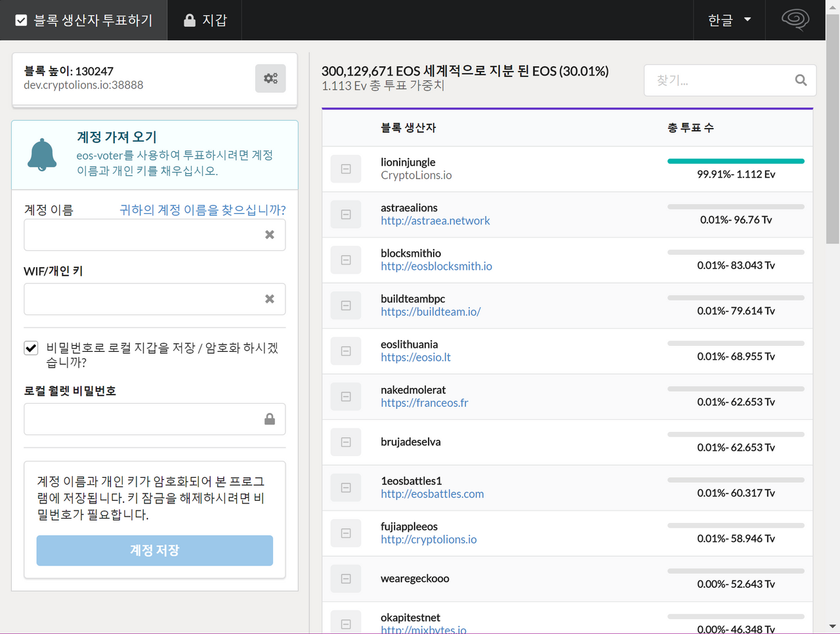This screenshot has height=634, width=840.
Task: Open the 한글 language dropdown
Action: pos(729,20)
